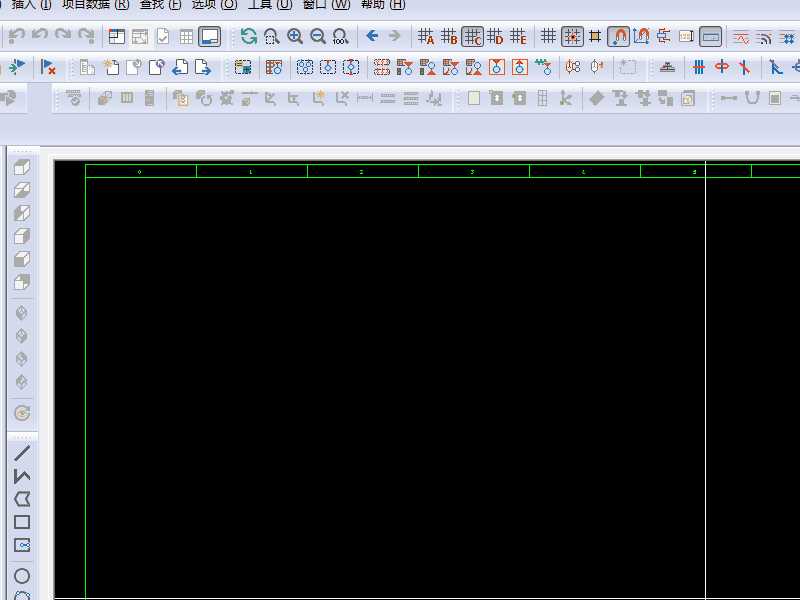Click the zoom out magnifier
Image resolution: width=800 pixels, height=600 pixels.
[x=318, y=37]
